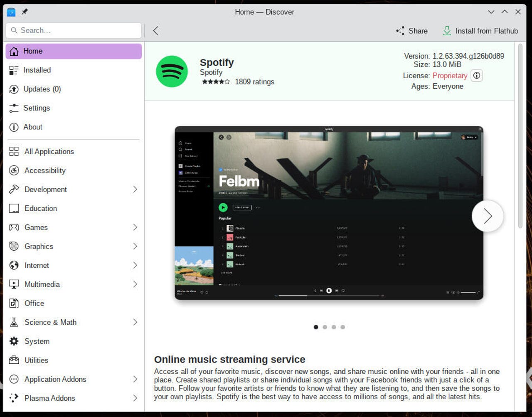Select the third screenshot carousel dot
Image resolution: width=532 pixels, height=417 pixels.
(x=334, y=327)
